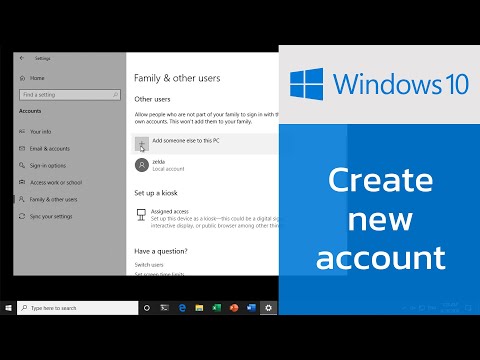Click the magnifier icon in Find a setting
Image resolution: width=480 pixels, height=360 pixels.
(x=115, y=95)
